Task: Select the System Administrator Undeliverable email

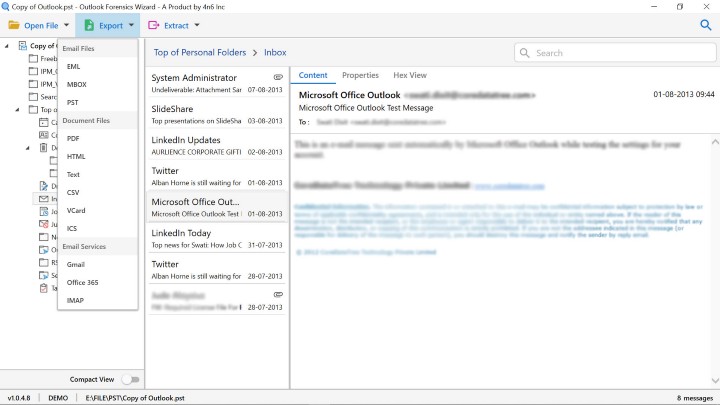Action: pos(216,83)
